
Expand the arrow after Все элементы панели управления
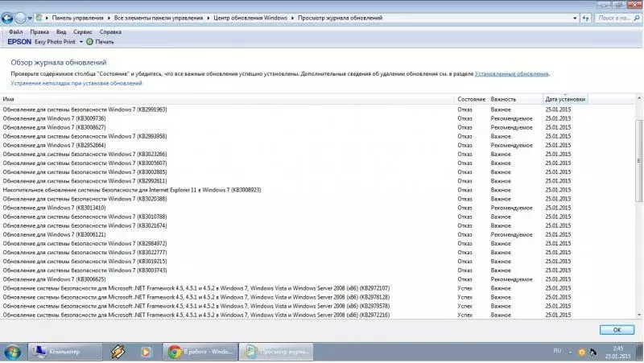pos(208,18)
